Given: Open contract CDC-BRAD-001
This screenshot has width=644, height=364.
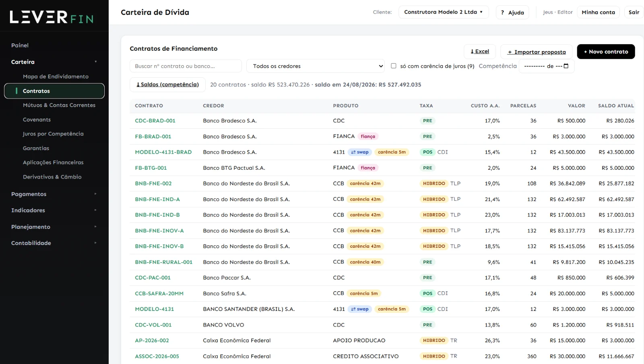Looking at the screenshot, I should (155, 121).
